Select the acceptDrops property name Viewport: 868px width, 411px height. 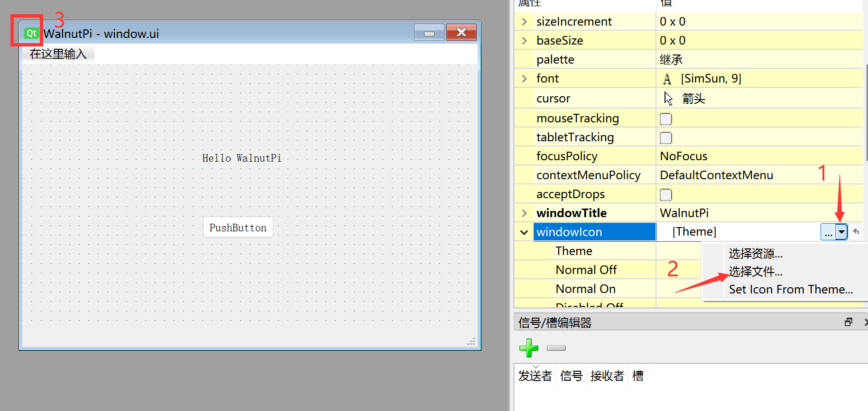point(571,194)
